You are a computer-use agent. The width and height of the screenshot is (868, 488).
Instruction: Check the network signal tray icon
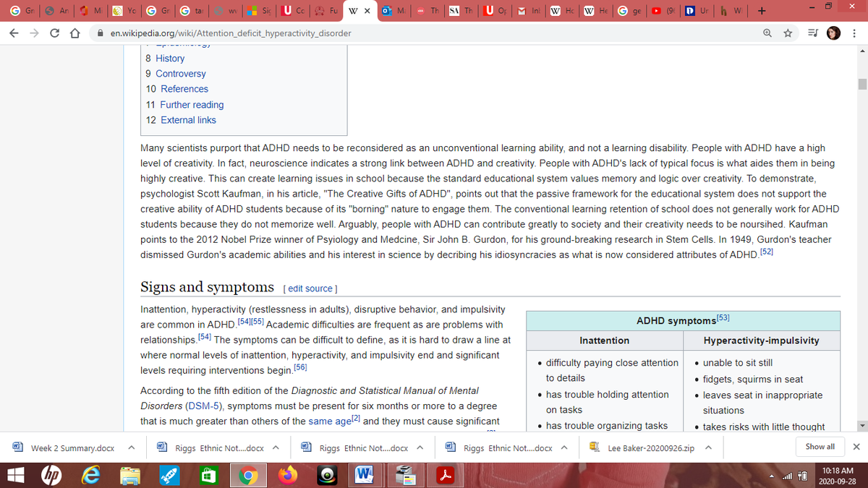pos(787,476)
